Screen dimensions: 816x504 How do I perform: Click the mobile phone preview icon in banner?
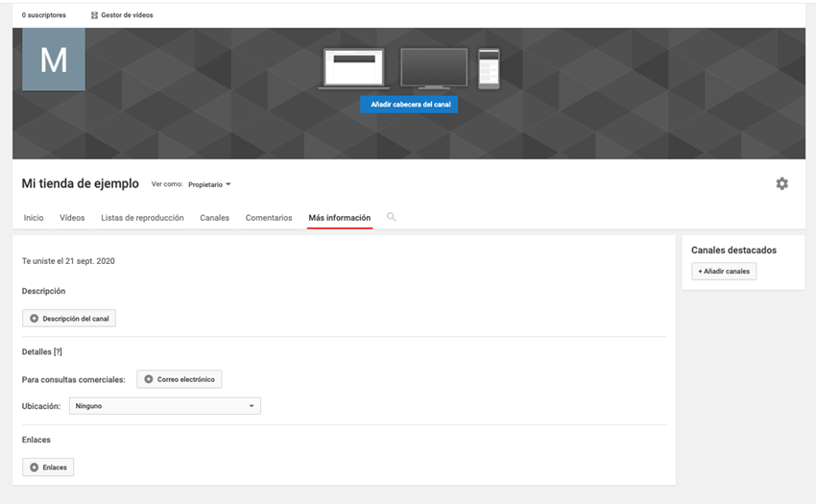(x=489, y=68)
